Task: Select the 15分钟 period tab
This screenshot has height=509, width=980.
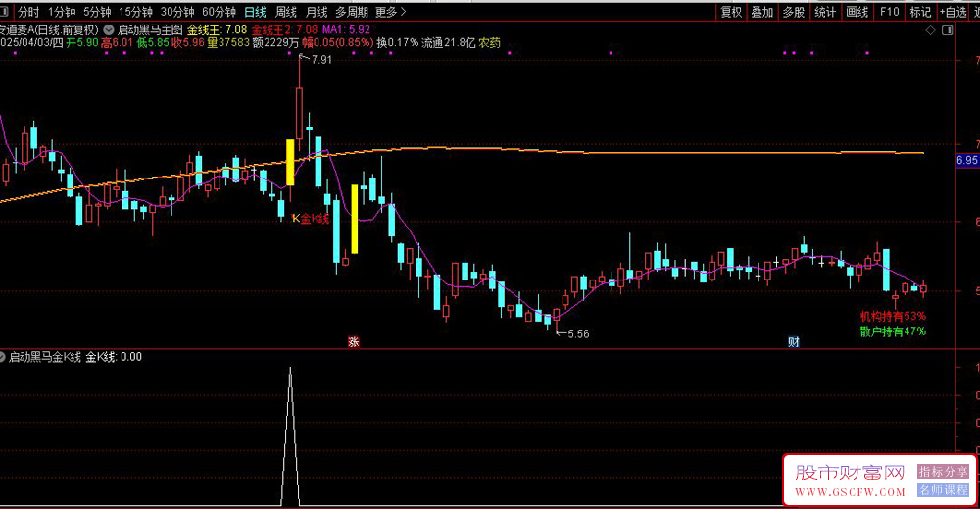Action: coord(135,12)
